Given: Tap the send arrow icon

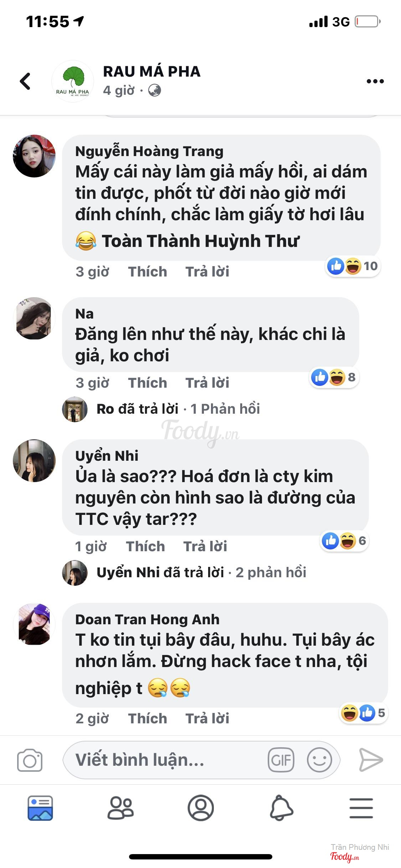Looking at the screenshot, I should [x=371, y=760].
